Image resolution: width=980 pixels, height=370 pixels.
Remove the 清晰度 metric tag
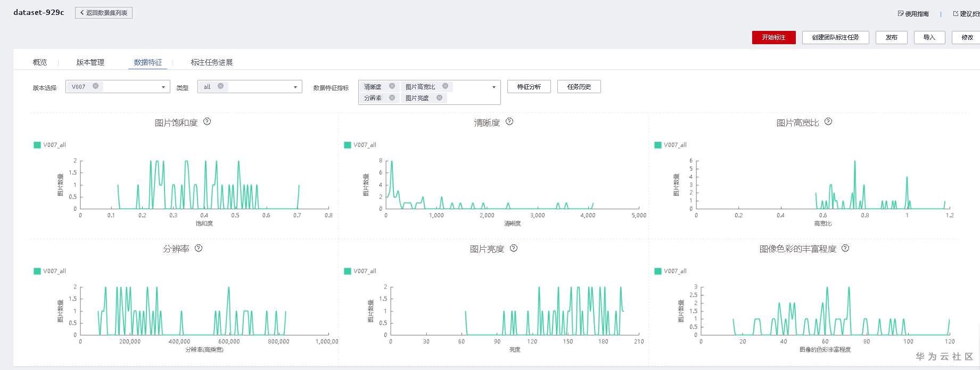(392, 86)
